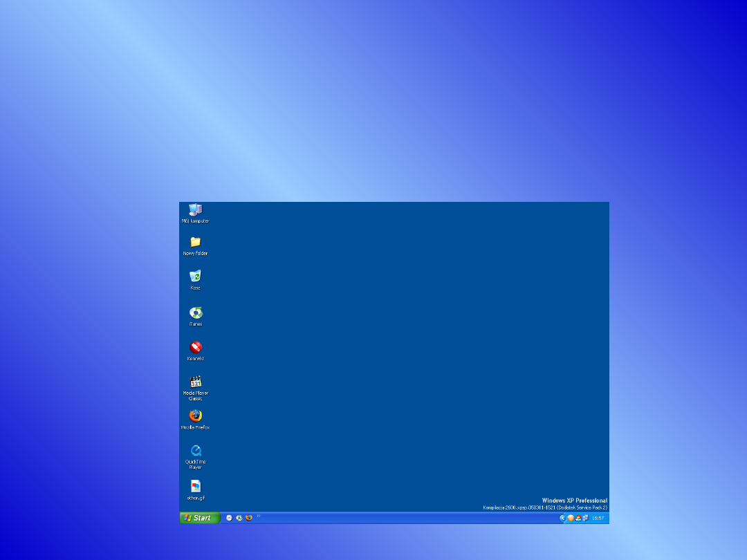Screen dimensions: 747x560
Task: Select the Mój komputer desktop icon
Action: tap(195, 213)
